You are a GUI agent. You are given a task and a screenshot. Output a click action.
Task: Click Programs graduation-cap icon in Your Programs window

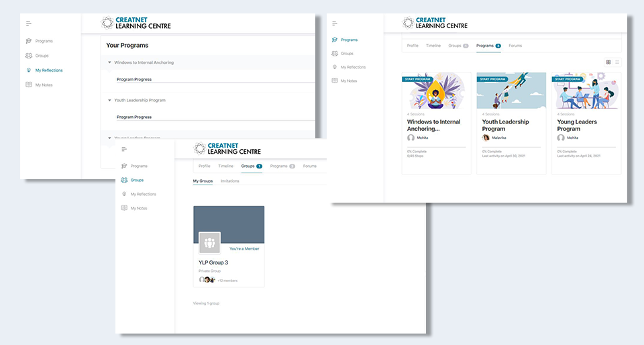tap(28, 41)
